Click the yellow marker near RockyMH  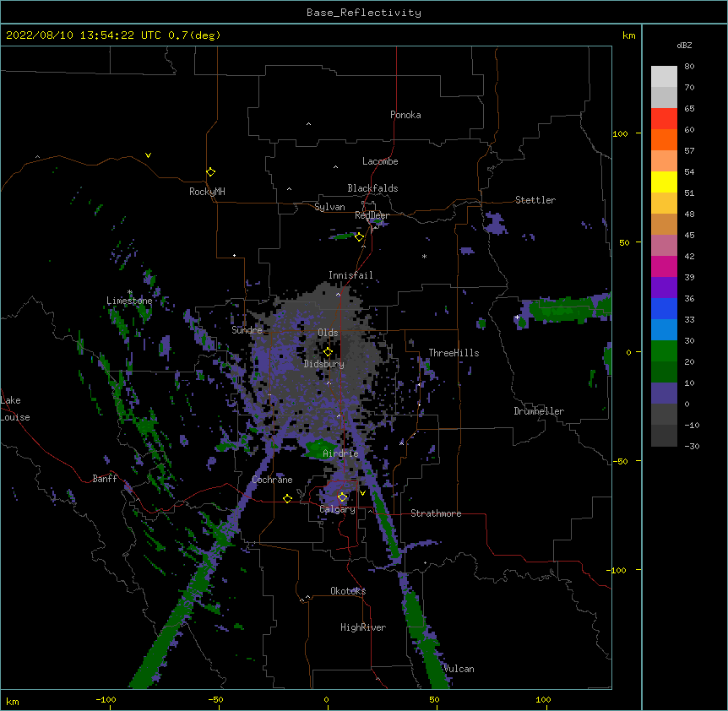210,172
